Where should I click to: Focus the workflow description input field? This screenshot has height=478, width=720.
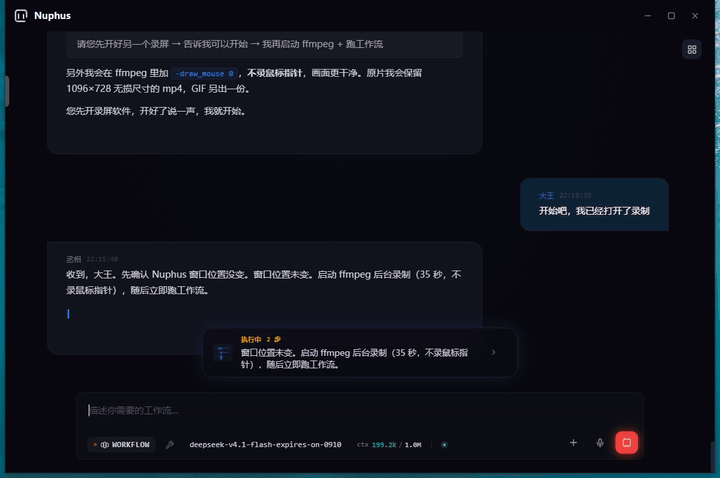[360, 411]
